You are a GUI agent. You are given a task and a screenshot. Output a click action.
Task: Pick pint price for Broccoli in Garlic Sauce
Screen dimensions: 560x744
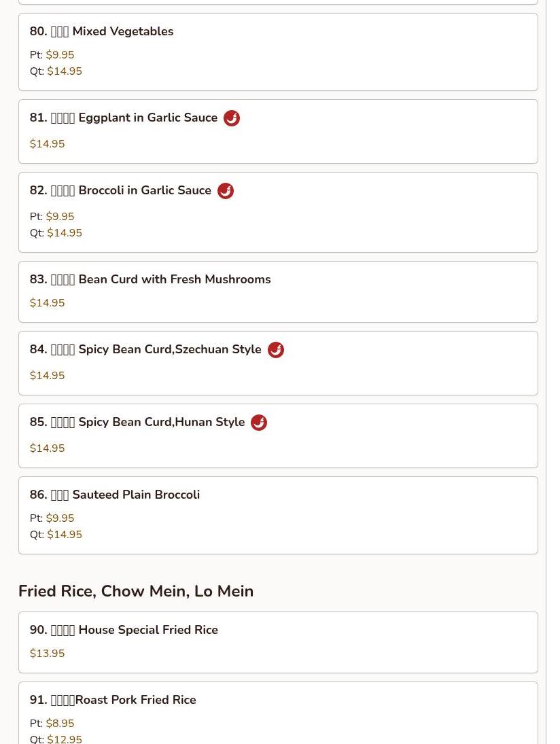(60, 216)
